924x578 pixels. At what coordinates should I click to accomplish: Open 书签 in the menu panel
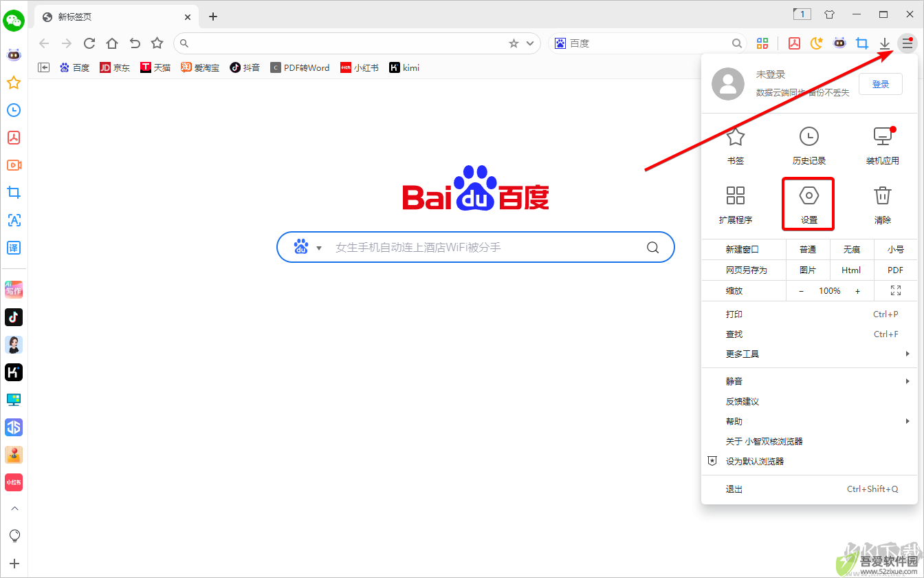[x=736, y=145]
